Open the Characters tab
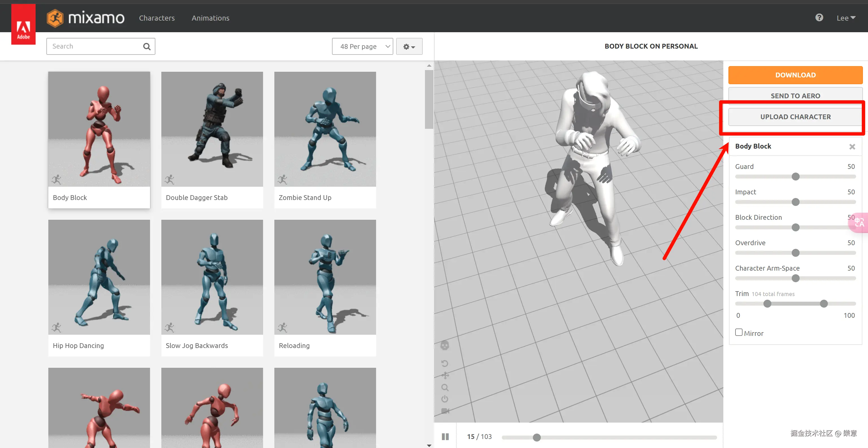This screenshot has height=448, width=868. (157, 18)
